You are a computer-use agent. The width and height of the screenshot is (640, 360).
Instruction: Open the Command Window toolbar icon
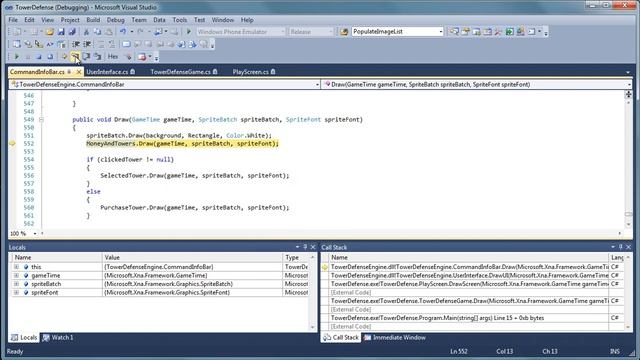pos(531,31)
